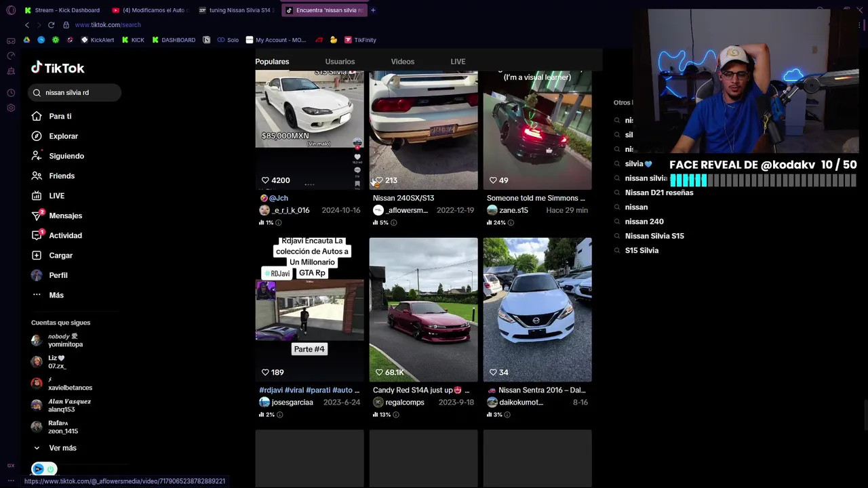Click the Opera GX menu logo
The width and height of the screenshot is (868, 488).
point(11,10)
